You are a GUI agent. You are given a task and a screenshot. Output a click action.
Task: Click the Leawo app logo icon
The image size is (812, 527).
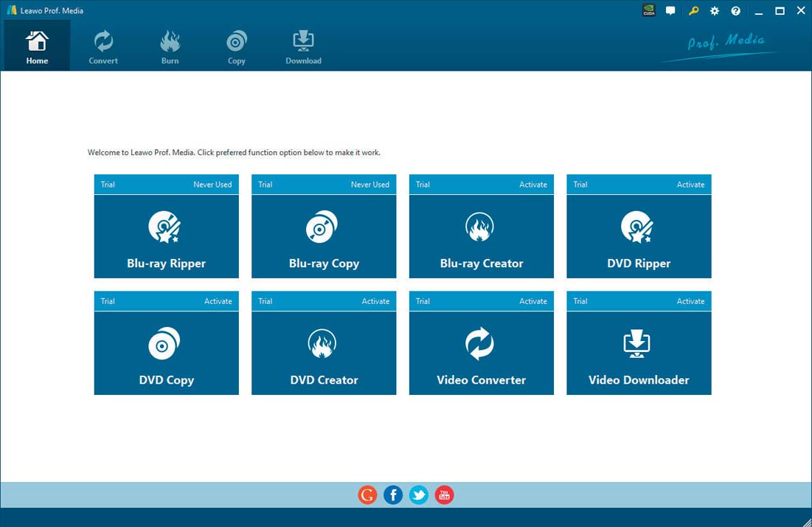(x=11, y=10)
